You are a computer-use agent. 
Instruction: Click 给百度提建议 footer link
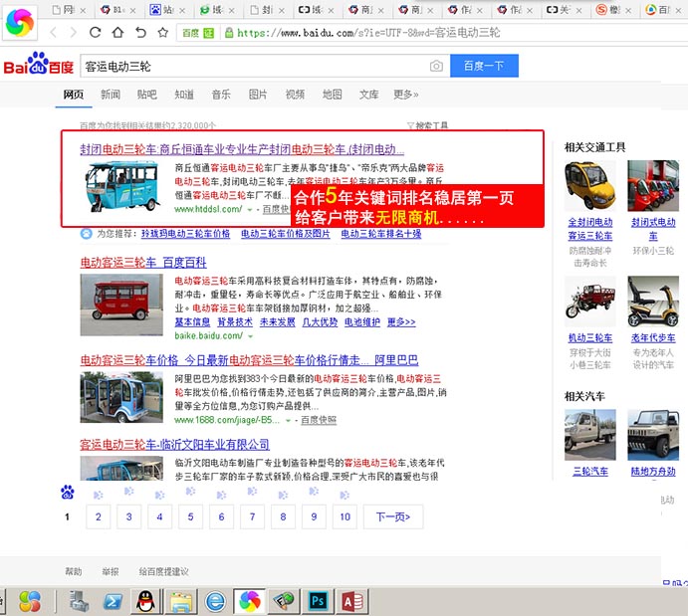click(163, 572)
